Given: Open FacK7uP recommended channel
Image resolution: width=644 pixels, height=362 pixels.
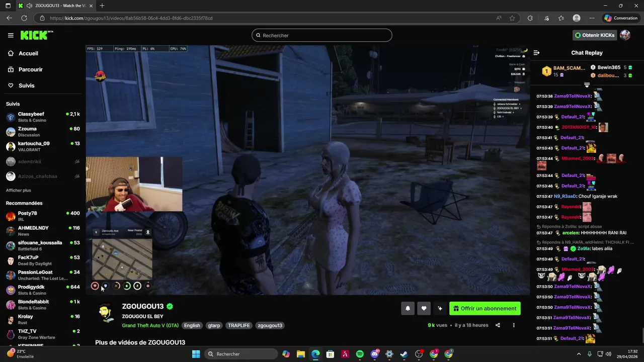Looking at the screenshot, I should coord(43,260).
